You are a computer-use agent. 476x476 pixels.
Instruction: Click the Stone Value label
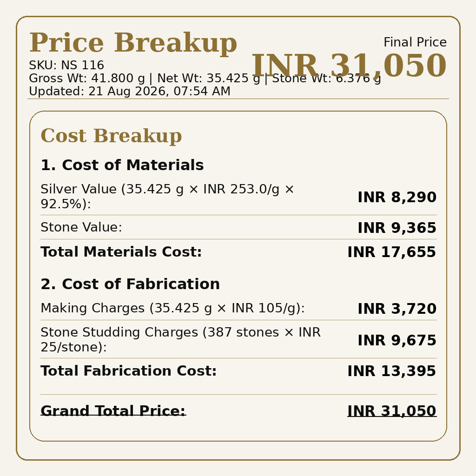(81, 227)
